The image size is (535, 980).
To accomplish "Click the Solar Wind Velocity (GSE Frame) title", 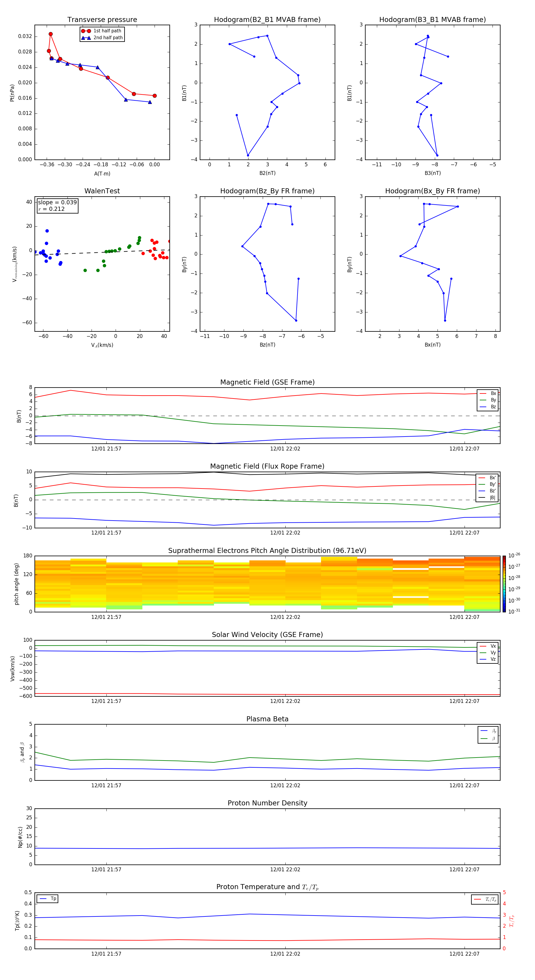I will click(x=267, y=635).
